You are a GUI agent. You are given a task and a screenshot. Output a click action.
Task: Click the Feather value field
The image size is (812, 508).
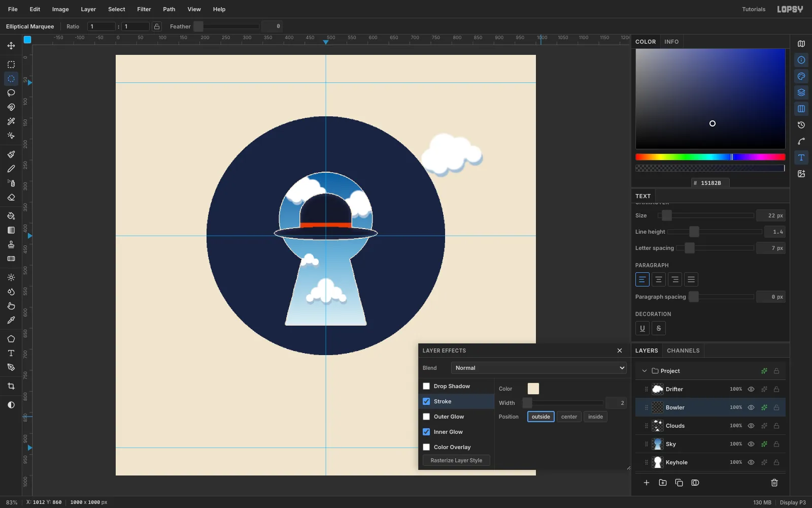point(272,26)
